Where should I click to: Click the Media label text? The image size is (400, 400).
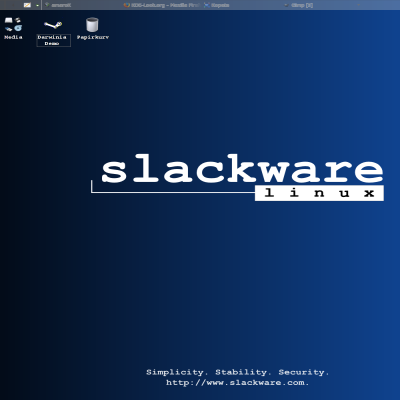(x=13, y=37)
